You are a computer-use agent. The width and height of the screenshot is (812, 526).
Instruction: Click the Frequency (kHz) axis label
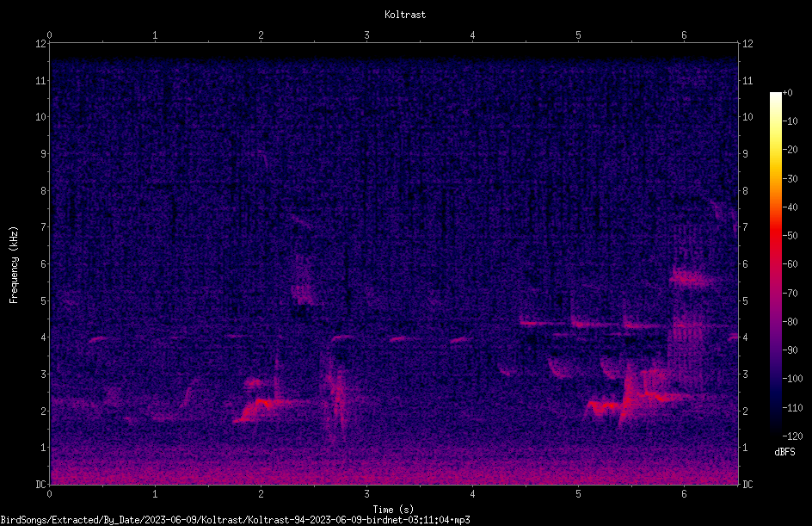[x=14, y=265]
